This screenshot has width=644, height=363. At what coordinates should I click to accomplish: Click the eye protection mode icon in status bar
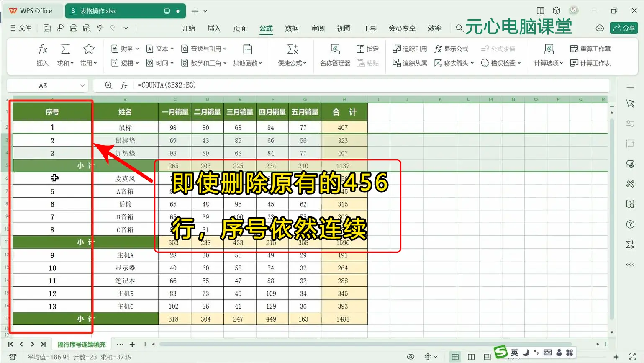coord(411,357)
